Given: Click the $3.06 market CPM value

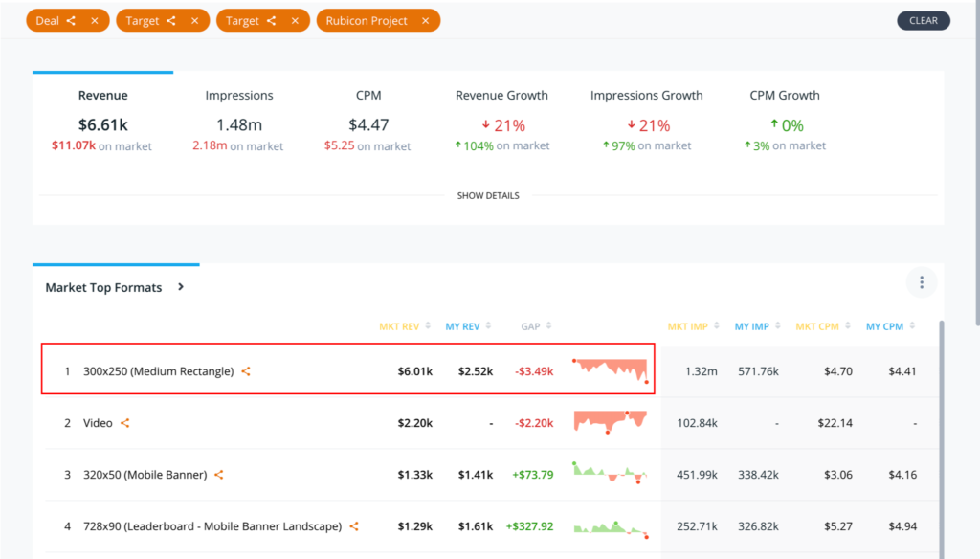Looking at the screenshot, I should coord(838,475).
